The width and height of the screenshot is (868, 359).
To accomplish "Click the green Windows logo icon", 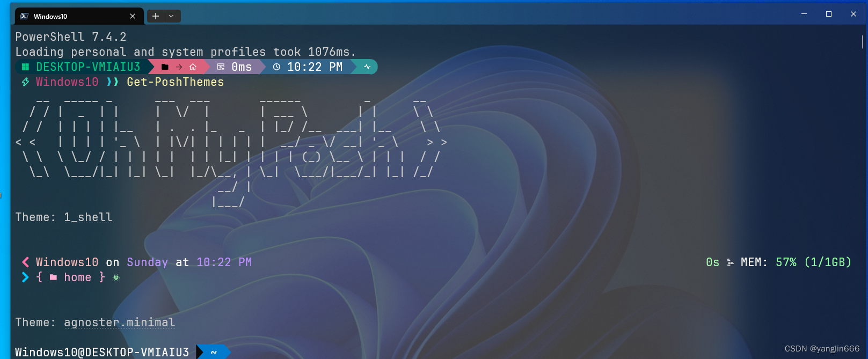I will tap(25, 67).
